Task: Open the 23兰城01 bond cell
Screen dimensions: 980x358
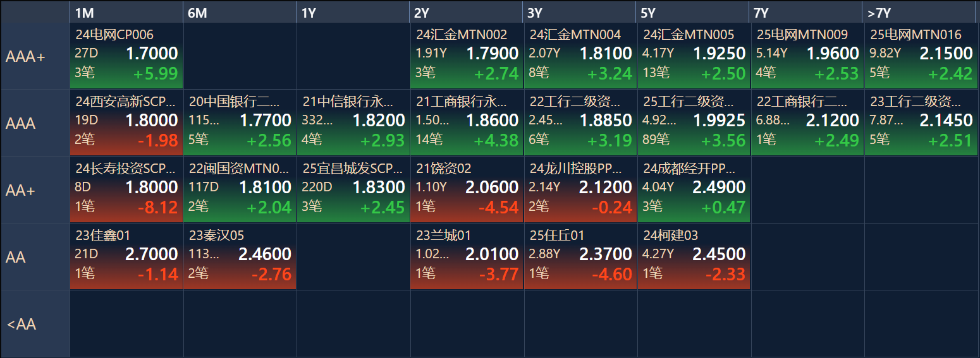Action: pos(467,258)
